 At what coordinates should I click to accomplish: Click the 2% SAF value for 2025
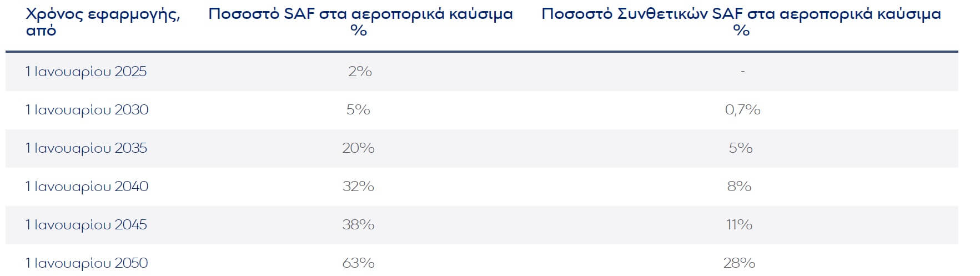pos(360,72)
